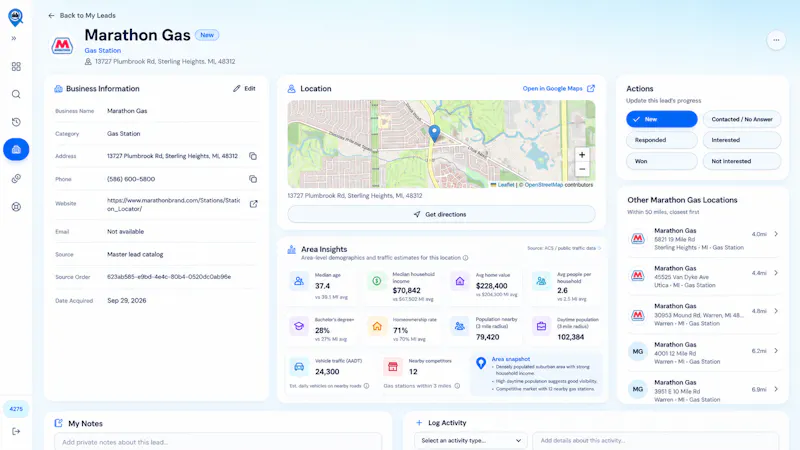Click the Nearby competitors store icon
The height and width of the screenshot is (450, 800).
[x=392, y=366]
